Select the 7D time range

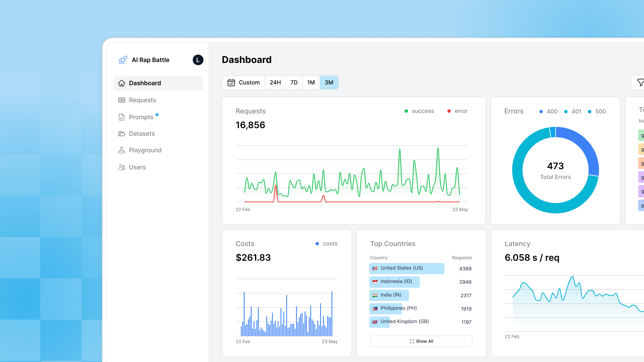click(294, 82)
